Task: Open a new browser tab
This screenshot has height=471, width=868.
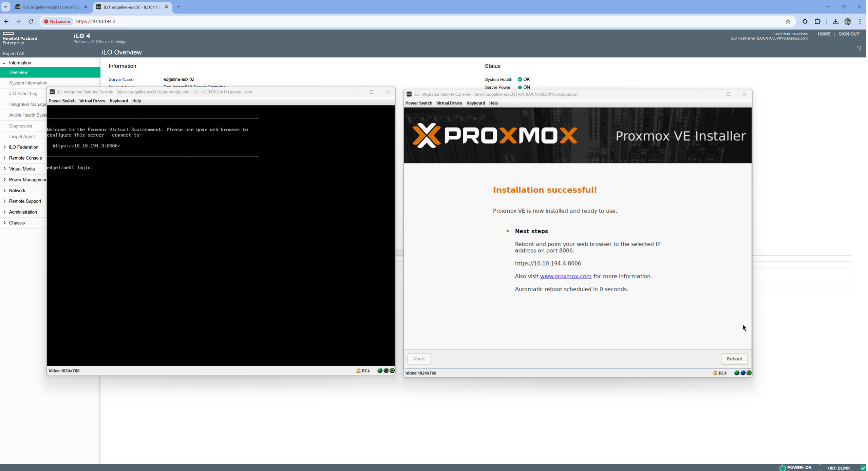Action: 178,7
